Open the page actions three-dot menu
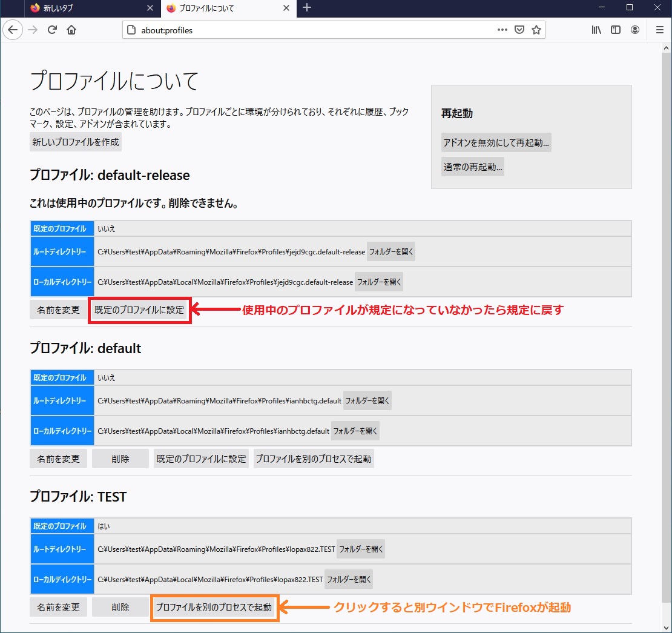Screen dimensions: 672x633 tap(502, 30)
